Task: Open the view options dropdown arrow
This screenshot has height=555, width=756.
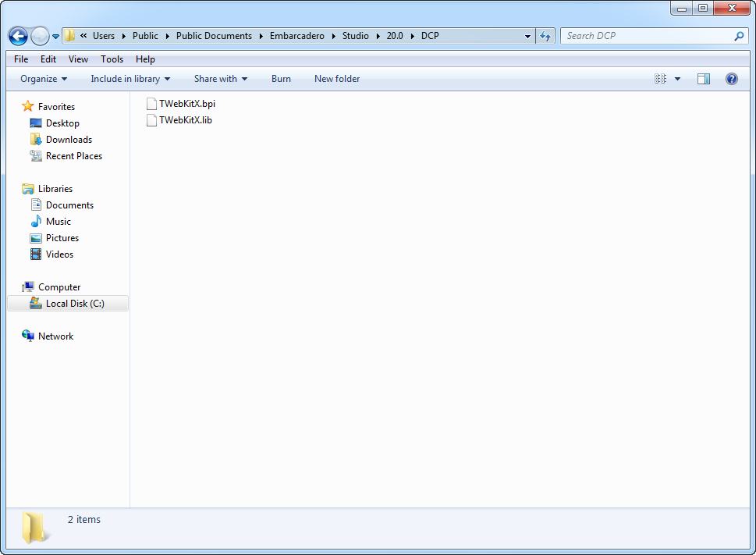Action: click(677, 79)
